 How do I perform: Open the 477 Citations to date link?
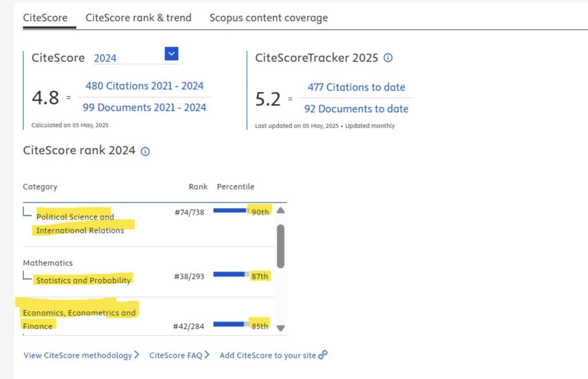(x=356, y=87)
